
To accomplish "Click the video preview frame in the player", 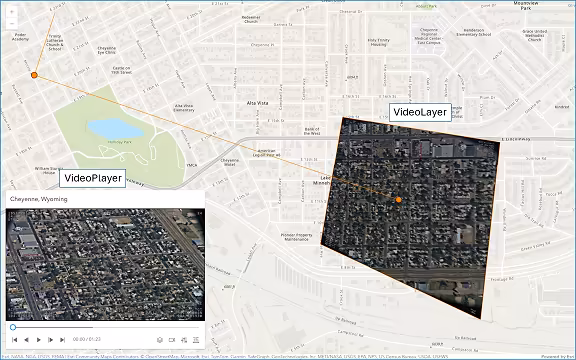I will point(105,264).
